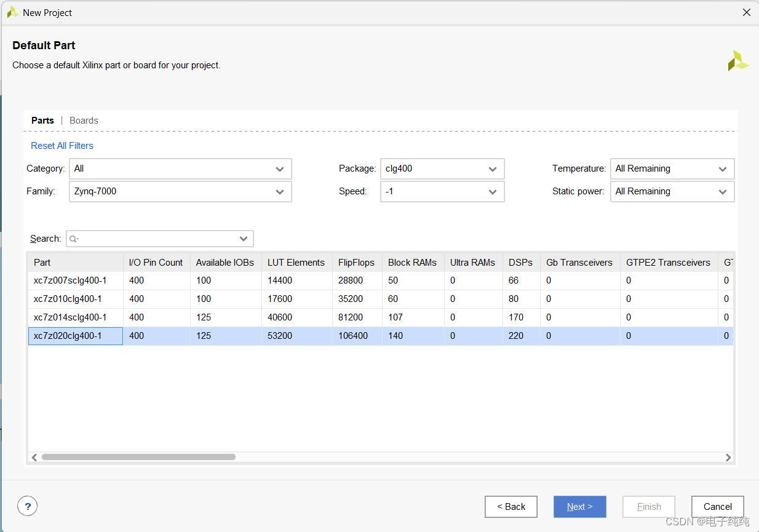Image resolution: width=759 pixels, height=532 pixels.
Task: Close the New Project dialog
Action: coord(747,12)
